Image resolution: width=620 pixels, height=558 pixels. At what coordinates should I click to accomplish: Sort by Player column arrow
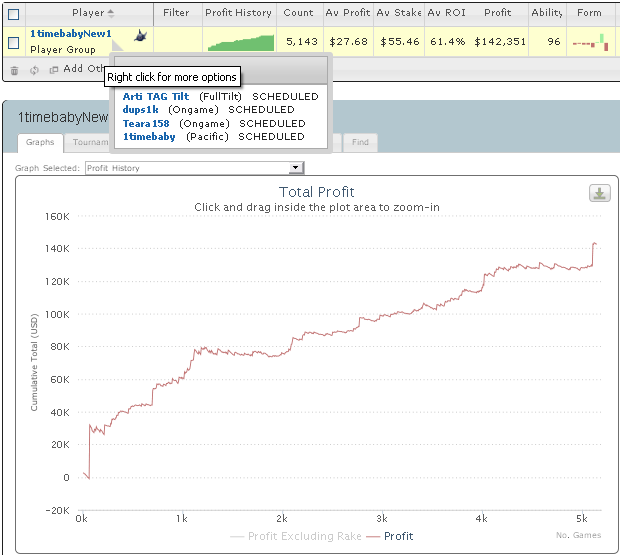[111, 14]
